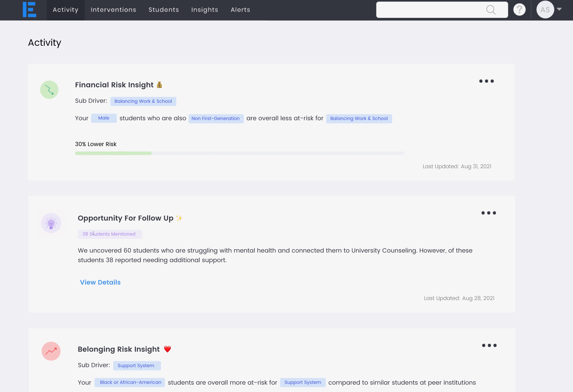Open the Insights navigation item
Viewport: 573px width, 392px height.
[x=204, y=10]
